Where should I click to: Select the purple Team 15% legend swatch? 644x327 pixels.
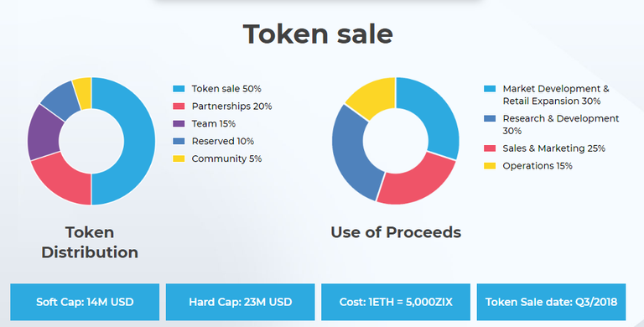179,123
